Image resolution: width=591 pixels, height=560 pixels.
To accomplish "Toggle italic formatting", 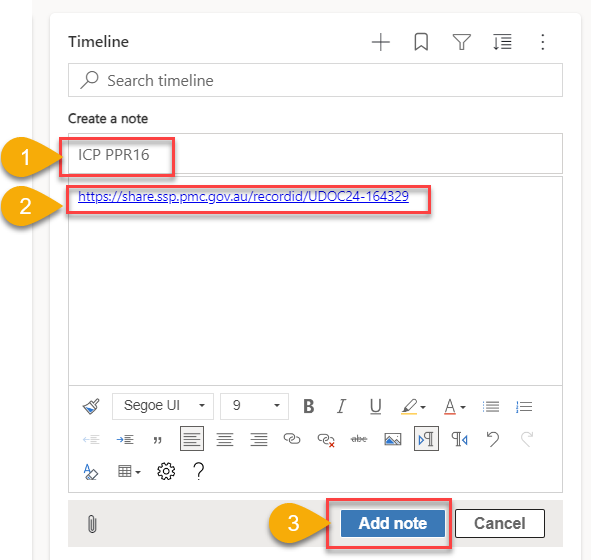I will click(341, 406).
